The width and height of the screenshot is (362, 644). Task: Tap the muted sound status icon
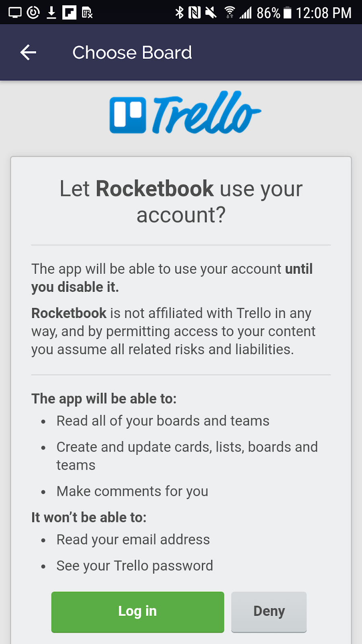click(x=211, y=12)
